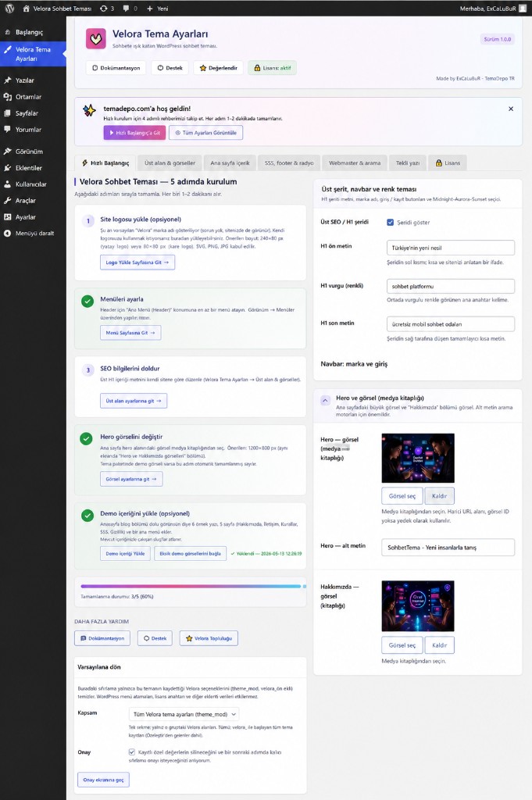This screenshot has width=532, height=800.
Task: Open the Yeni menu in the admin bar
Action: 157,8
